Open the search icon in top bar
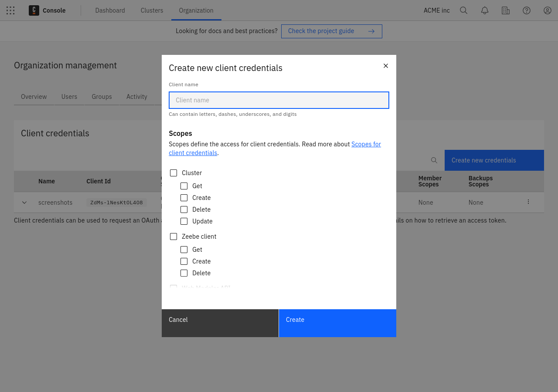 [x=464, y=10]
